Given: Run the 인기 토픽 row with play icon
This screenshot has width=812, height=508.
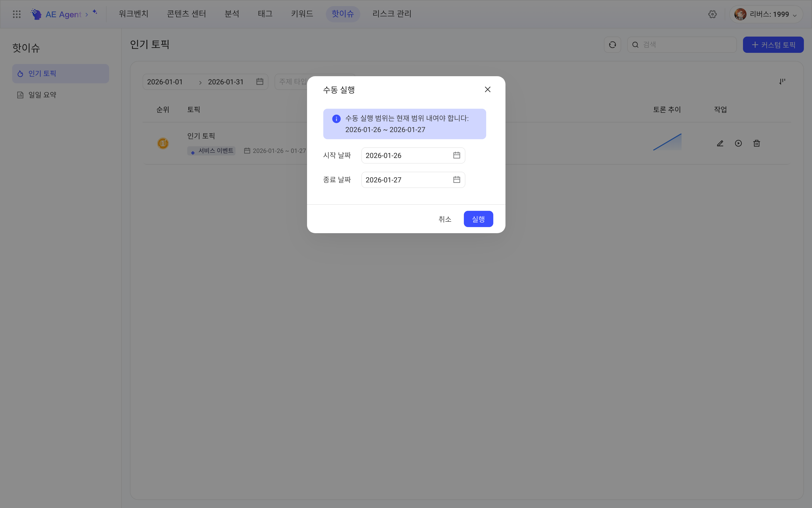Looking at the screenshot, I should [x=738, y=144].
